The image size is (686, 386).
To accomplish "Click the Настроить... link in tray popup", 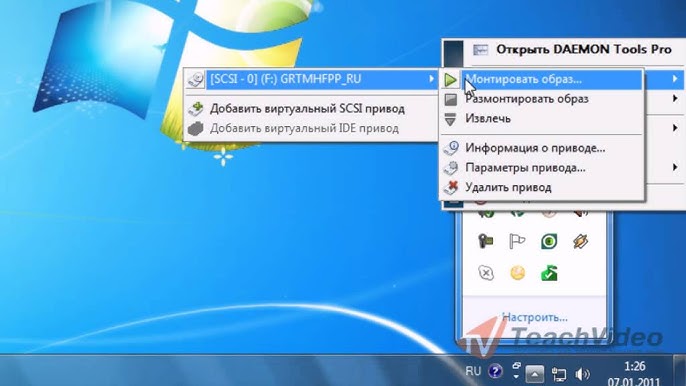I will click(x=534, y=317).
